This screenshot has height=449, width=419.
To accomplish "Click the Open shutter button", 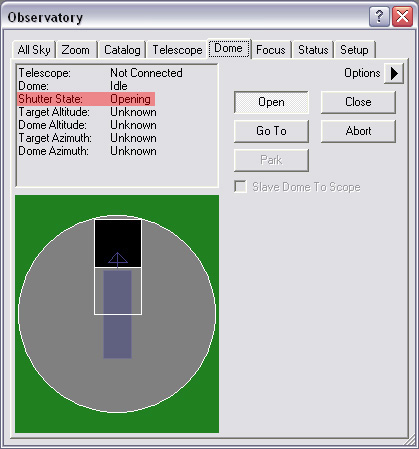I will [x=271, y=102].
